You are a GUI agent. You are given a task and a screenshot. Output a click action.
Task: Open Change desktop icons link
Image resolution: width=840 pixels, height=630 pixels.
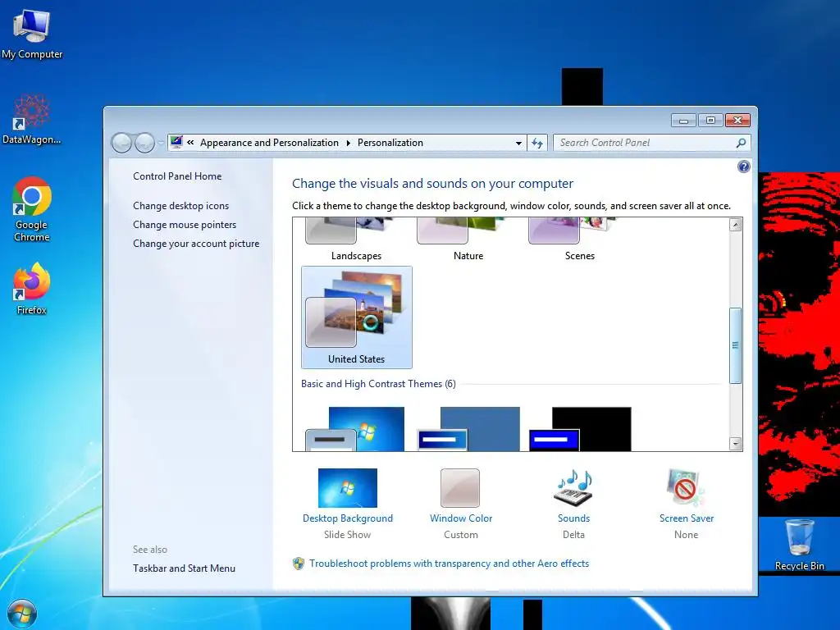point(181,206)
